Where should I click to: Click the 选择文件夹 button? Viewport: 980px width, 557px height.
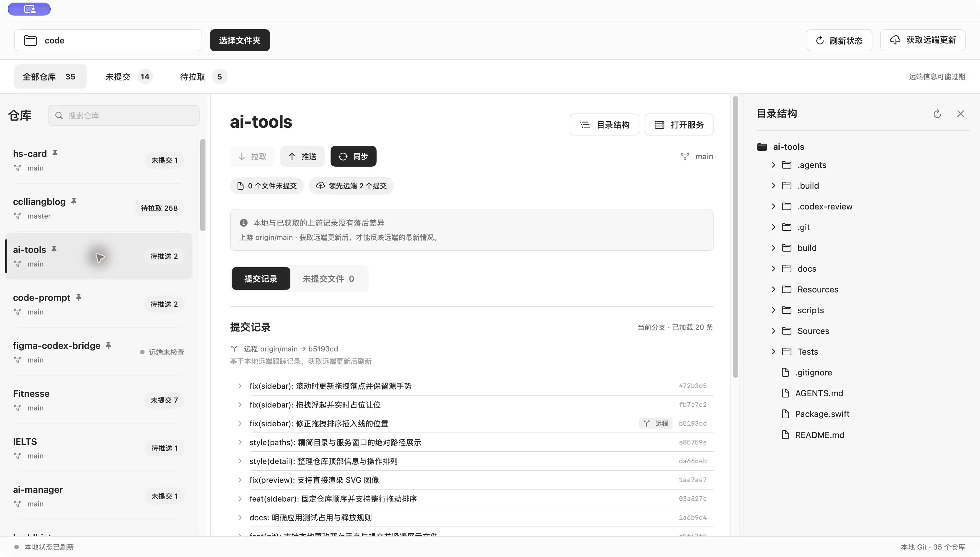[240, 40]
